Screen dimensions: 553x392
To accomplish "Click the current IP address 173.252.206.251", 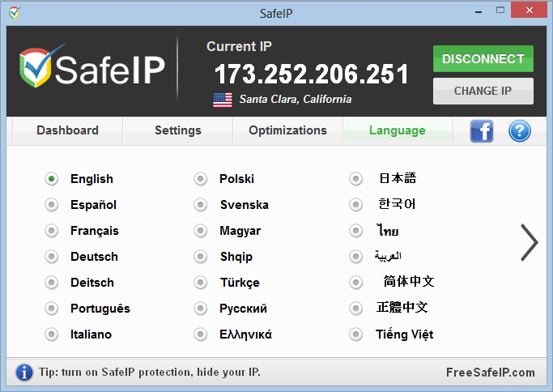I will pyautogui.click(x=312, y=74).
